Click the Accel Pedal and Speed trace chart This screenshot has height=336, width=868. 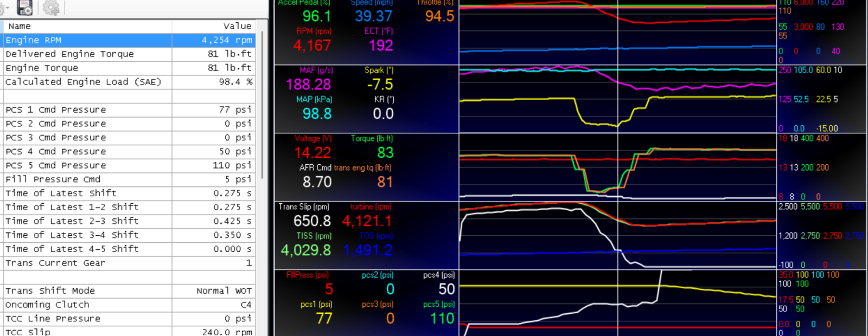coord(617,32)
